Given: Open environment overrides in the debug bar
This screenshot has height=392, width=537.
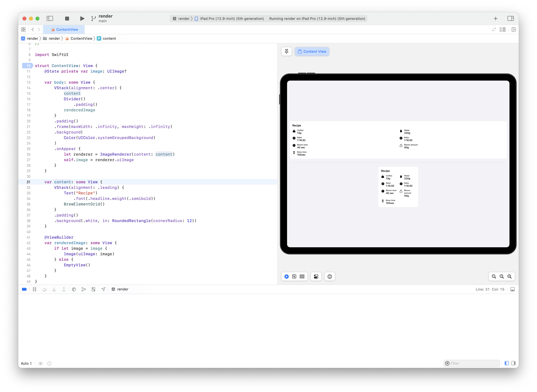Looking at the screenshot, I should click(x=93, y=289).
